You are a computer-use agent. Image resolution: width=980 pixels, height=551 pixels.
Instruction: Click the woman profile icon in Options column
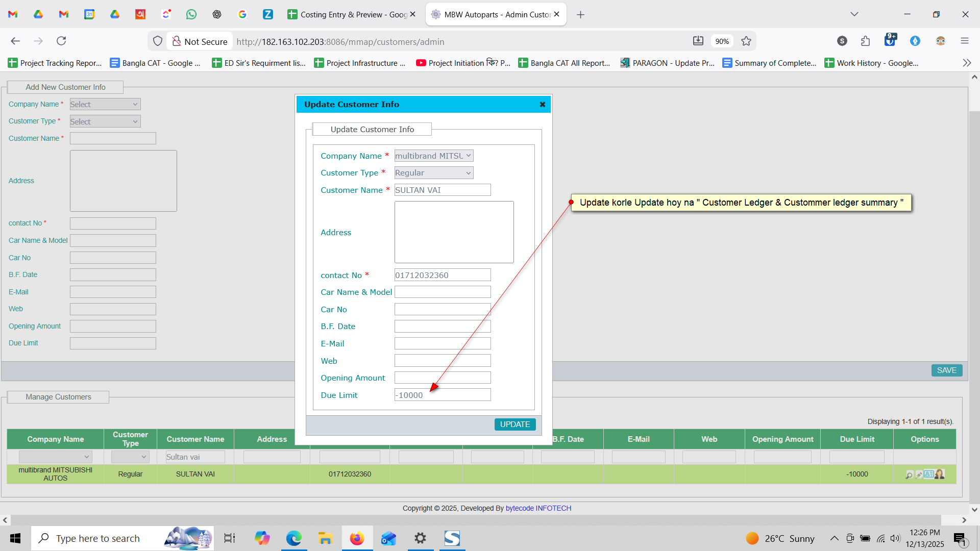click(x=940, y=474)
